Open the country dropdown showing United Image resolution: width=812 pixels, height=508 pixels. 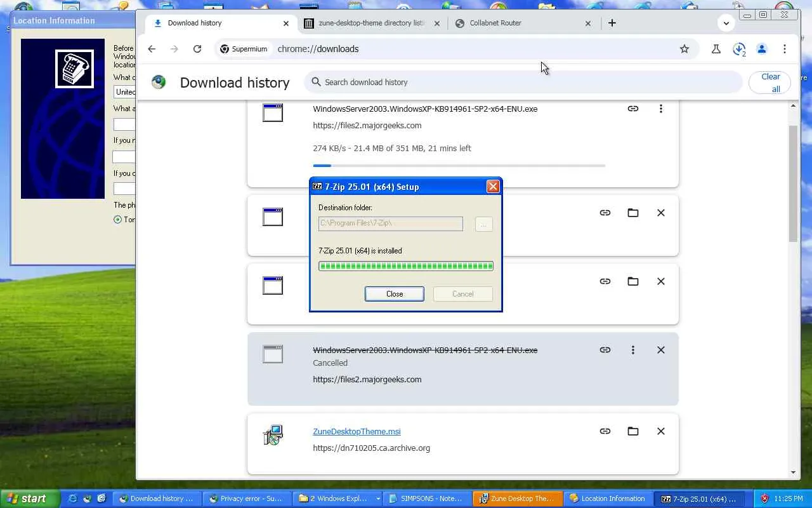tap(124, 91)
